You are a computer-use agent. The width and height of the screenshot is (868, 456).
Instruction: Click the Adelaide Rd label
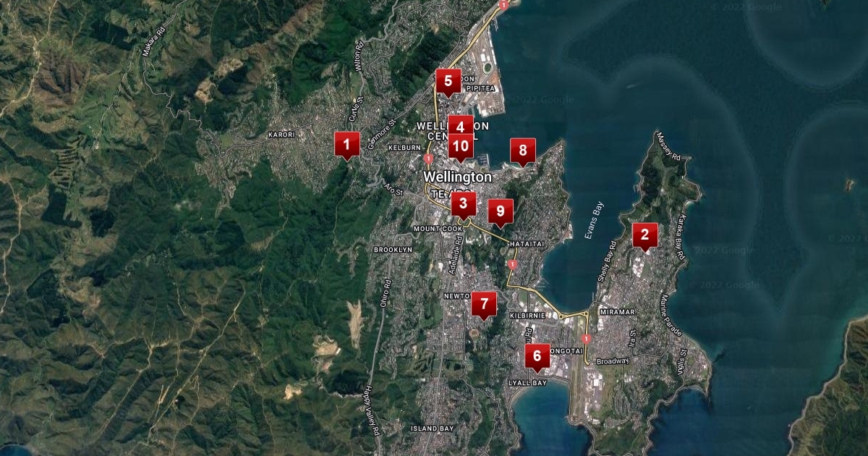(457, 257)
